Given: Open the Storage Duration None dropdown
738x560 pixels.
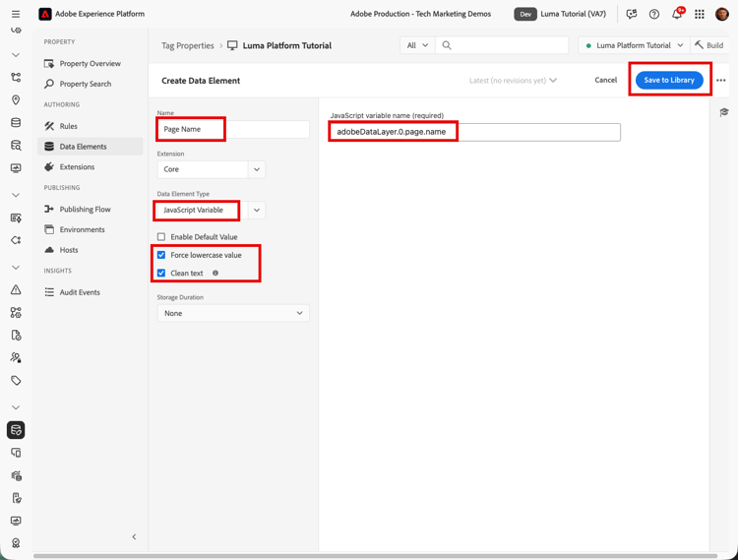Looking at the screenshot, I should pyautogui.click(x=233, y=313).
